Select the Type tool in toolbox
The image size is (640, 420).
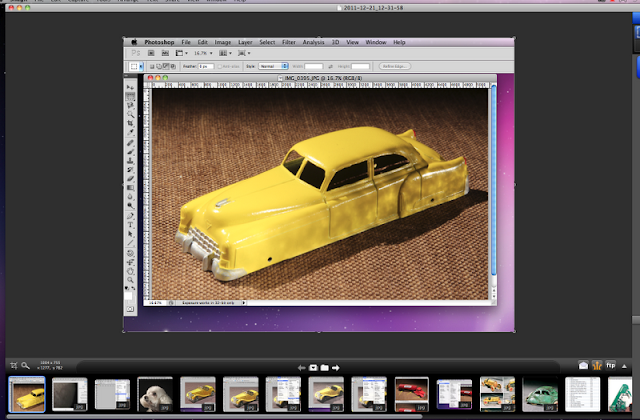click(130, 225)
